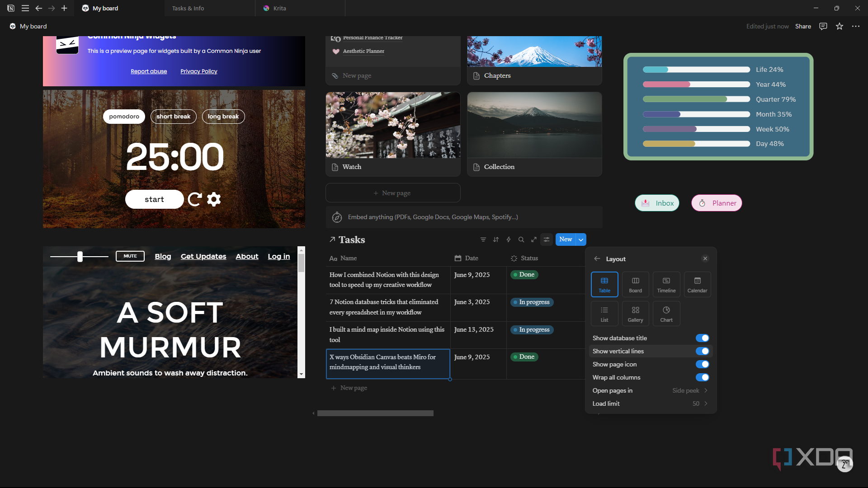The width and height of the screenshot is (868, 488).
Task: Select the short break mode
Action: point(173,116)
